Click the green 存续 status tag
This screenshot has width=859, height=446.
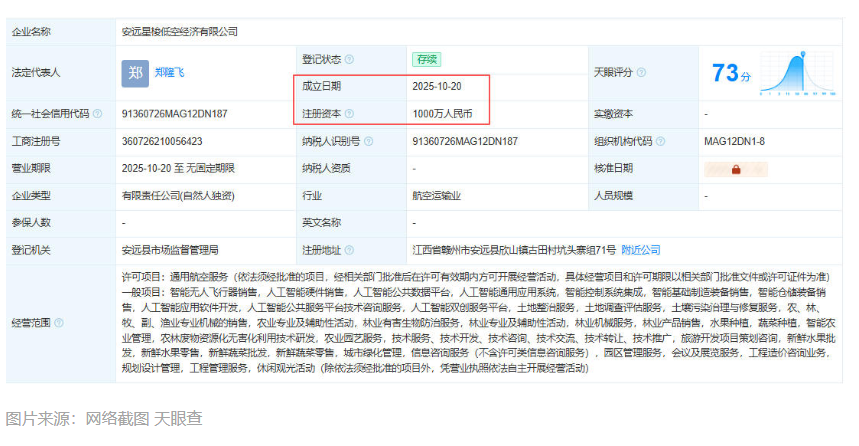click(x=426, y=59)
